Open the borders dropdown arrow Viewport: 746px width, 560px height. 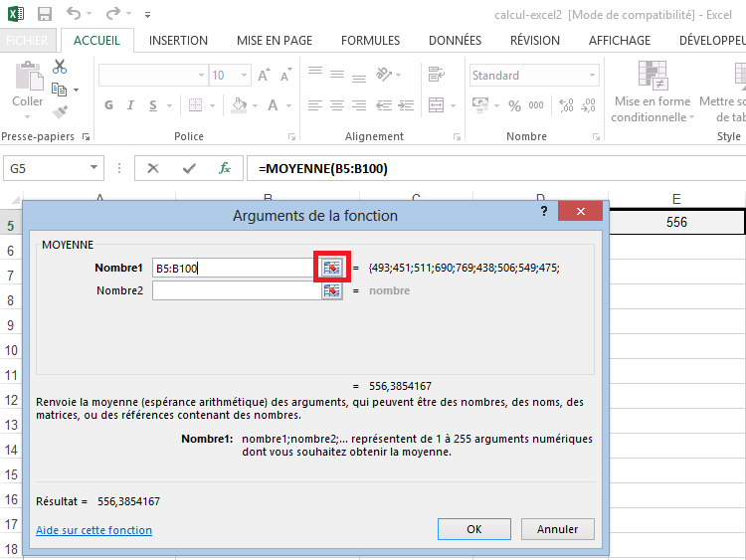coord(213,105)
